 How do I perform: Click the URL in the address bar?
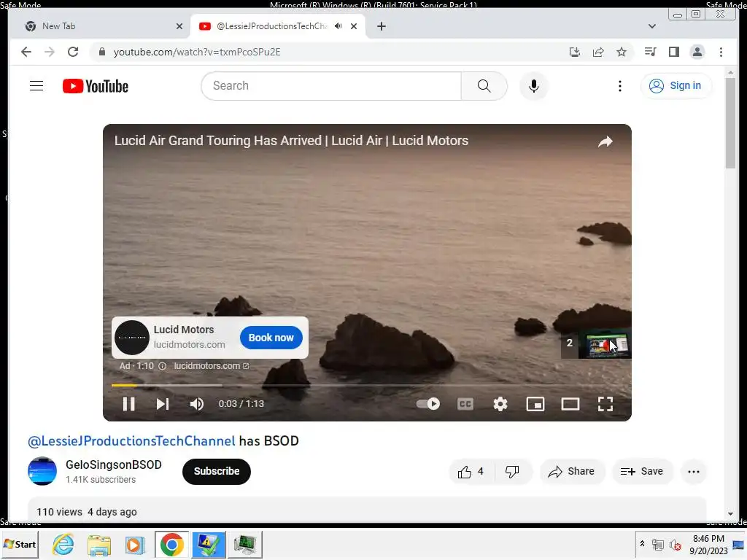pyautogui.click(x=197, y=52)
